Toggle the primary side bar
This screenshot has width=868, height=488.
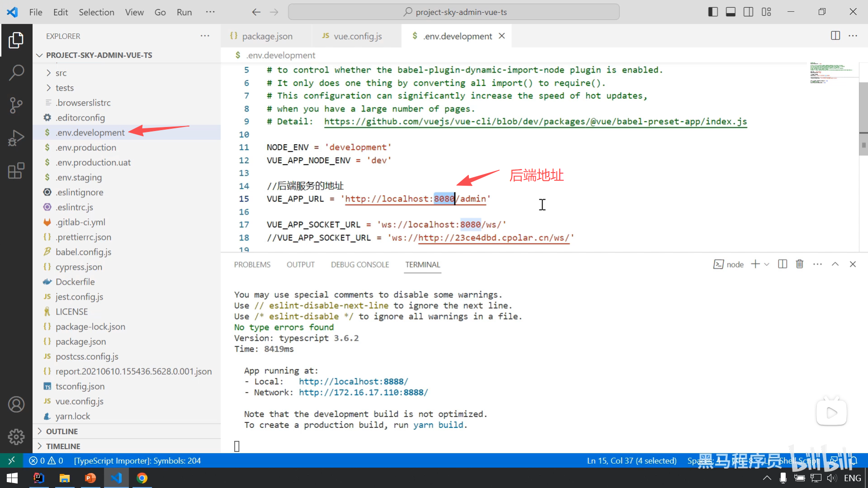coord(713,12)
